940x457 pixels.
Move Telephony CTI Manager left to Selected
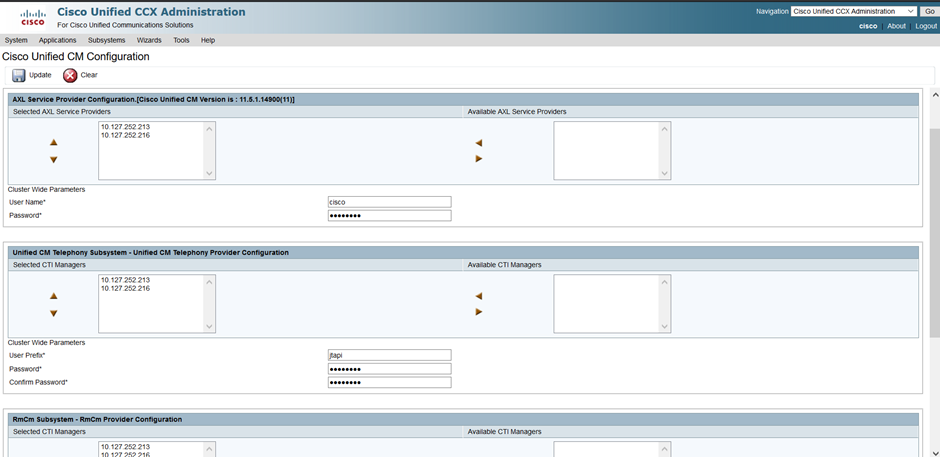(478, 296)
